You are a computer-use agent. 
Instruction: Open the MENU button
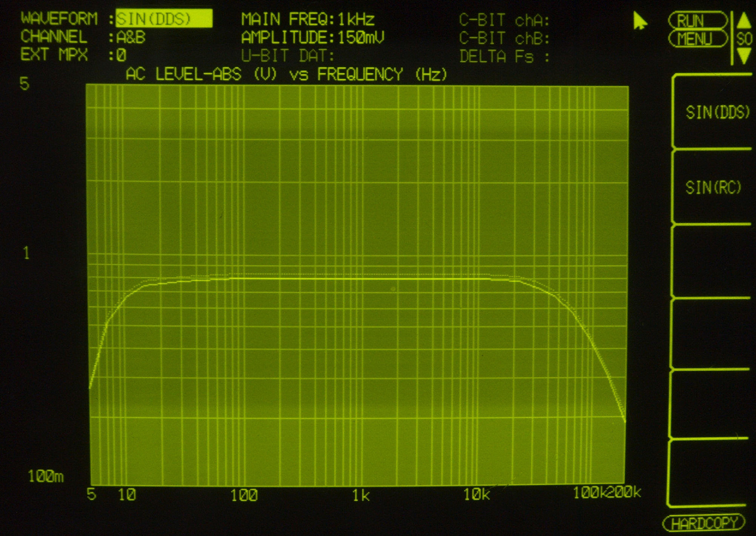[697, 39]
